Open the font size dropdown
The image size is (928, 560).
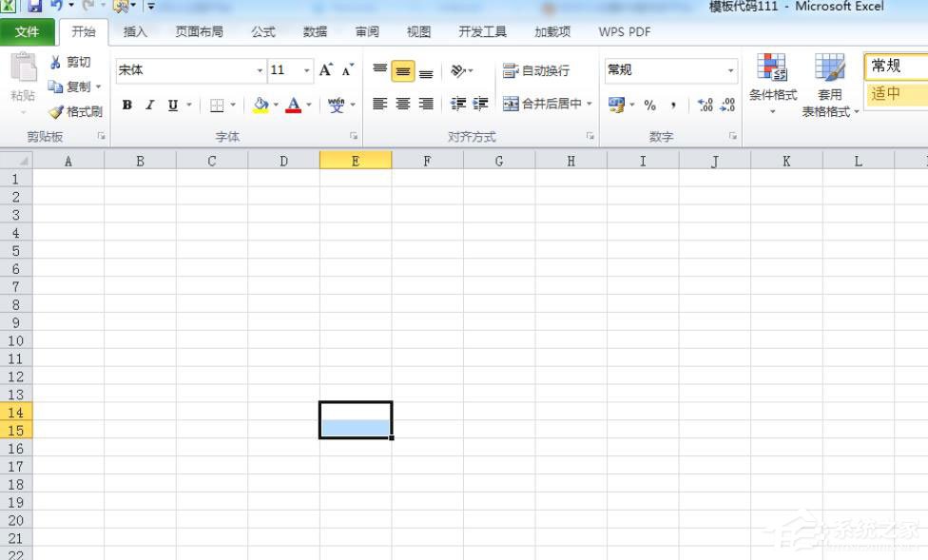(304, 69)
